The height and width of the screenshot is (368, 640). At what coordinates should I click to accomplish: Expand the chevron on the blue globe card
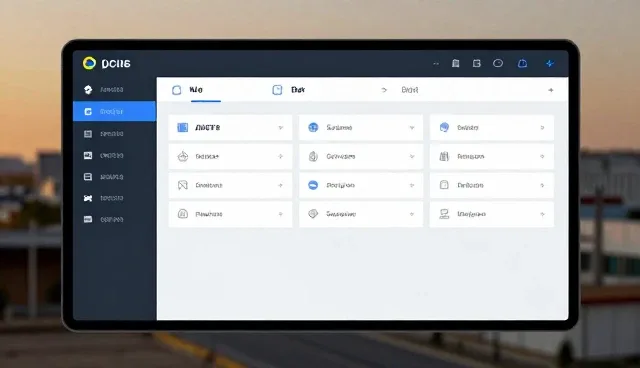pos(412,128)
